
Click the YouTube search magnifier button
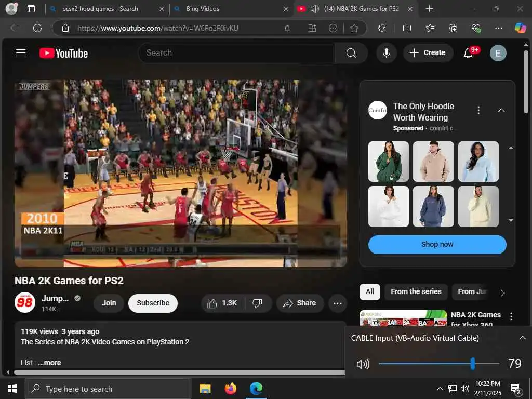tap(351, 53)
